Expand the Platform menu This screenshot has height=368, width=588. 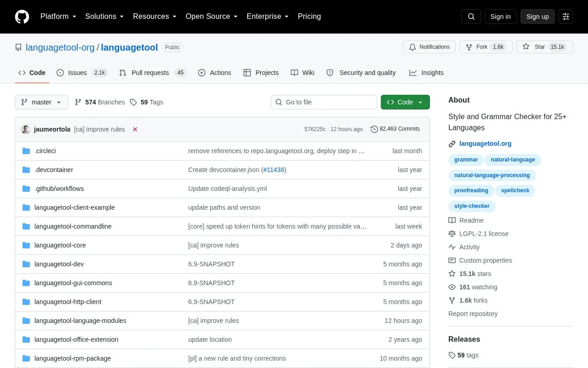coord(58,17)
